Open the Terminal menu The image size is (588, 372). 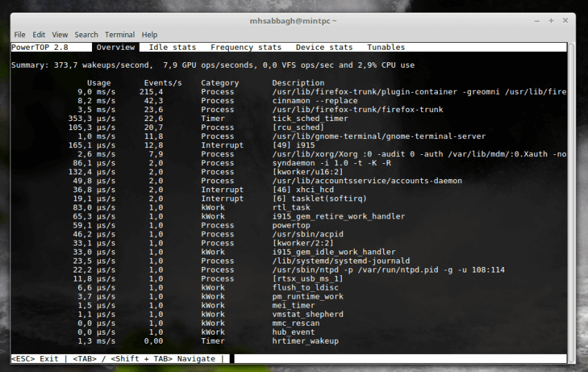click(119, 35)
